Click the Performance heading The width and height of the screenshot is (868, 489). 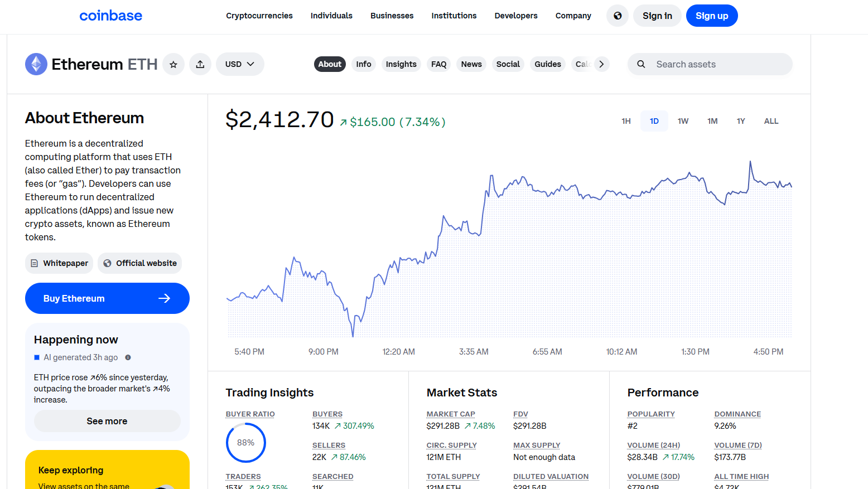[x=663, y=393]
